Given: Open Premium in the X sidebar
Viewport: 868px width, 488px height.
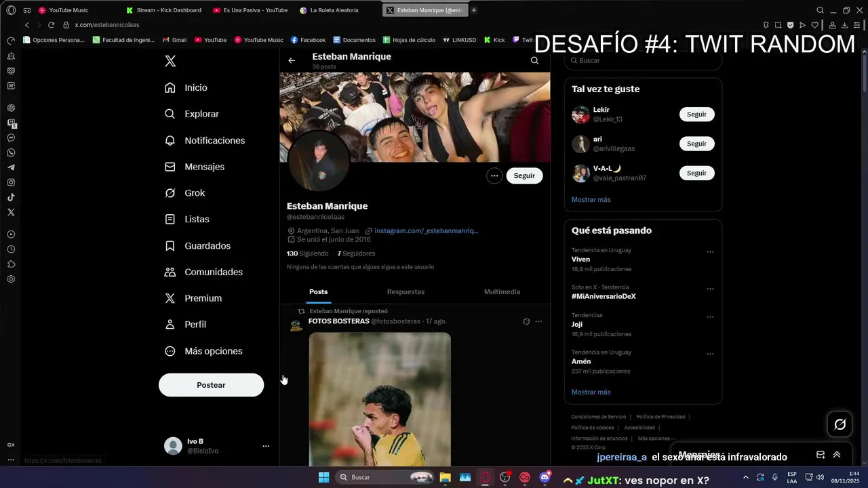Looking at the screenshot, I should (x=193, y=298).
